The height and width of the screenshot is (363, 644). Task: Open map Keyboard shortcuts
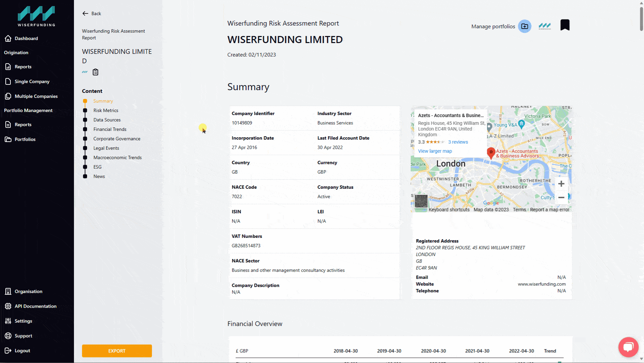click(x=449, y=210)
